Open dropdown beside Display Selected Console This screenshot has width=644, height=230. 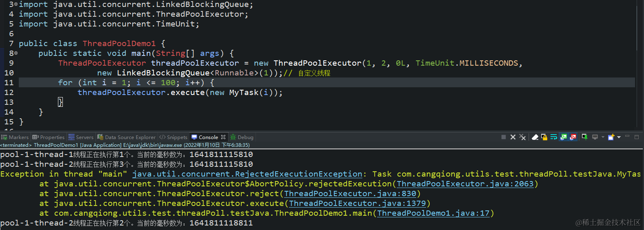(603, 137)
